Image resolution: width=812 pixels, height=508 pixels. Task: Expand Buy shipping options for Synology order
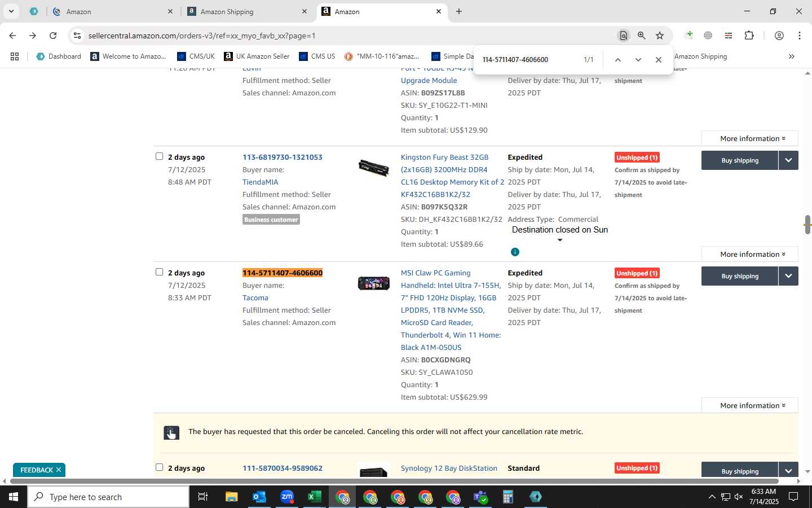tap(788, 471)
